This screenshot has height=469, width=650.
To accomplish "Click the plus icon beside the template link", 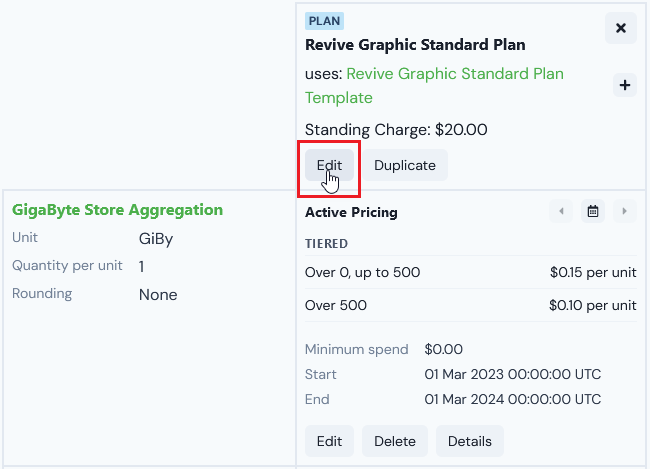I will [625, 85].
